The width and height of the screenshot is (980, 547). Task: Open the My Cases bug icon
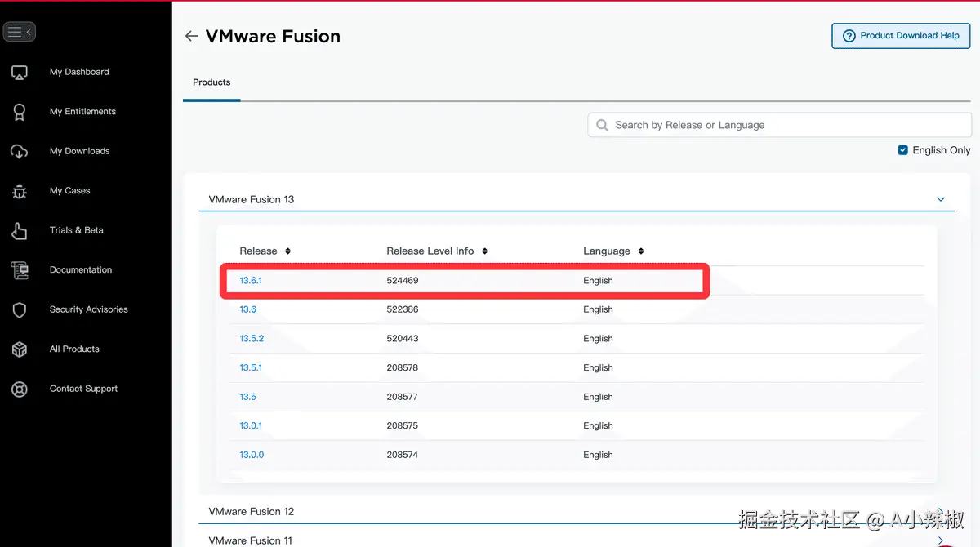[20, 191]
